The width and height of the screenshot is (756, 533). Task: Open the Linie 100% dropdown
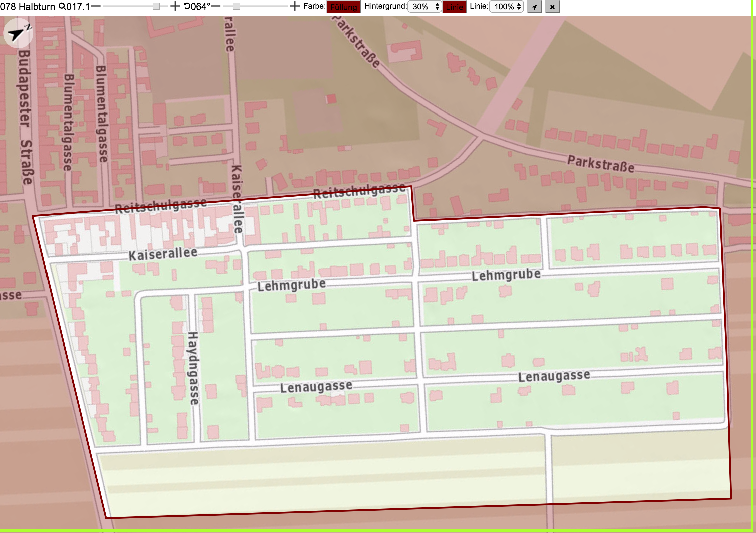506,7
